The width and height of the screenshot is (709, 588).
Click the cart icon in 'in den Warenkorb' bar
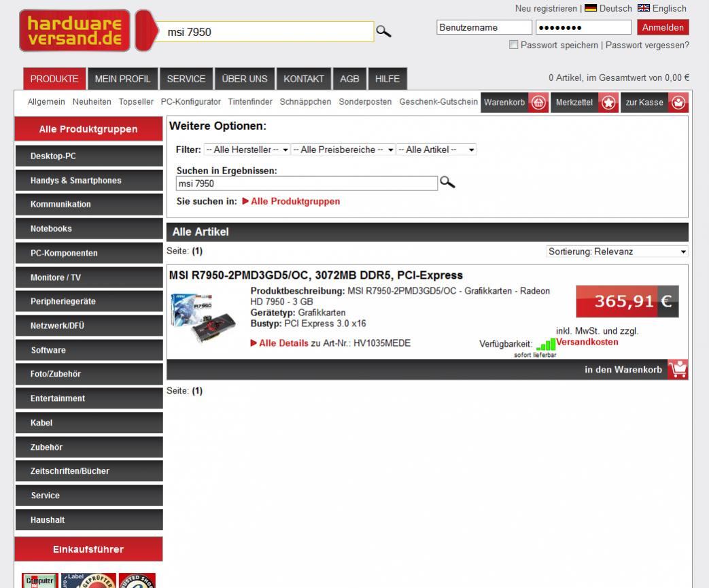pos(678,370)
